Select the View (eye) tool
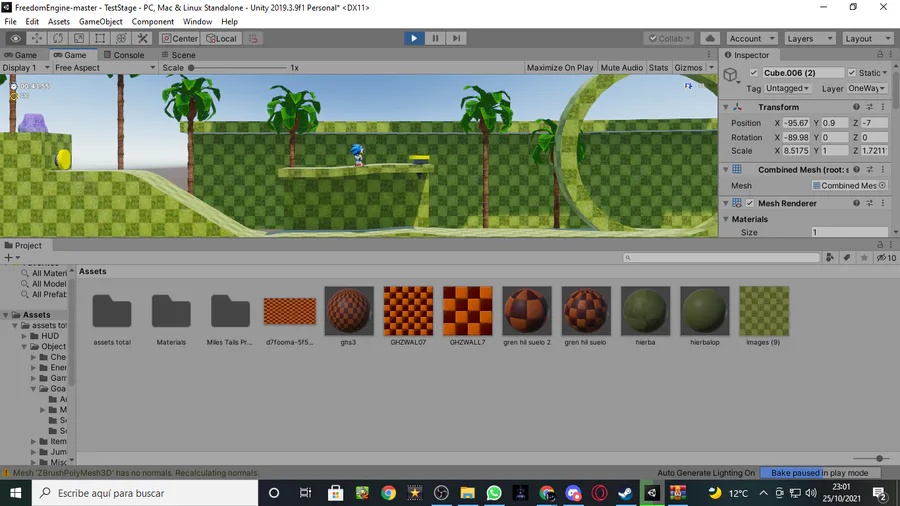900x506 pixels. (15, 38)
